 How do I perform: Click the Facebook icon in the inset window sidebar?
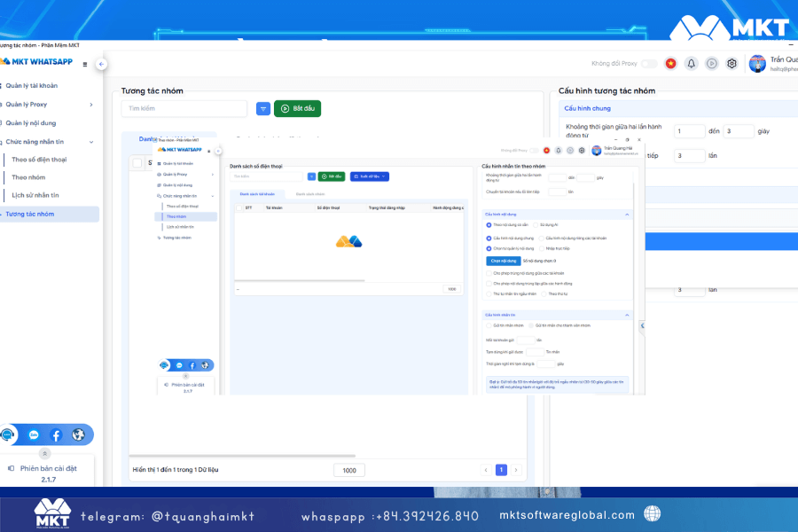(192, 365)
